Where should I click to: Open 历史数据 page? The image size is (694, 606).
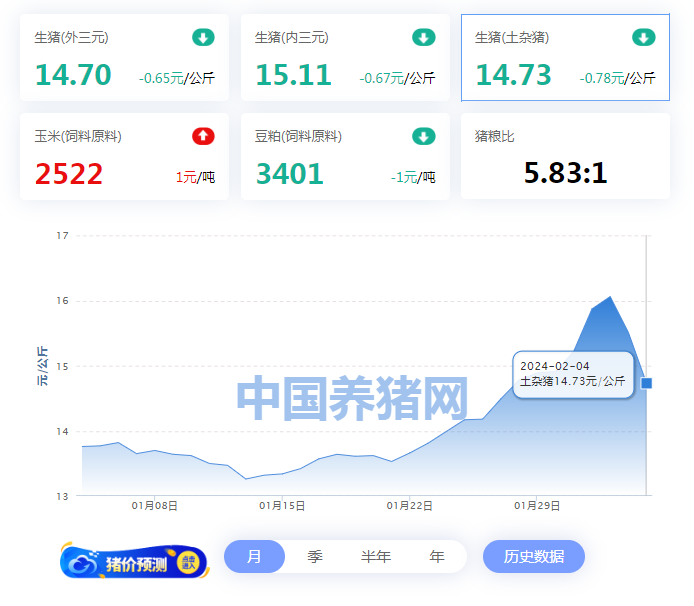click(x=533, y=557)
